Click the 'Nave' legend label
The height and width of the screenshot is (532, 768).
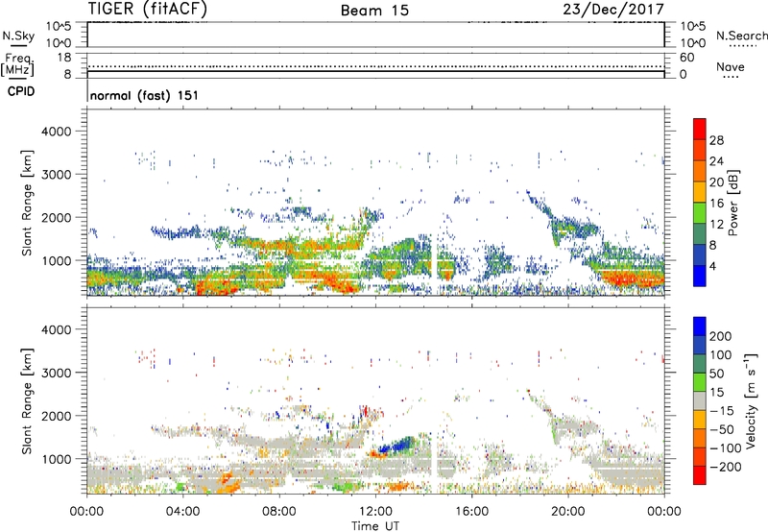[x=731, y=66]
